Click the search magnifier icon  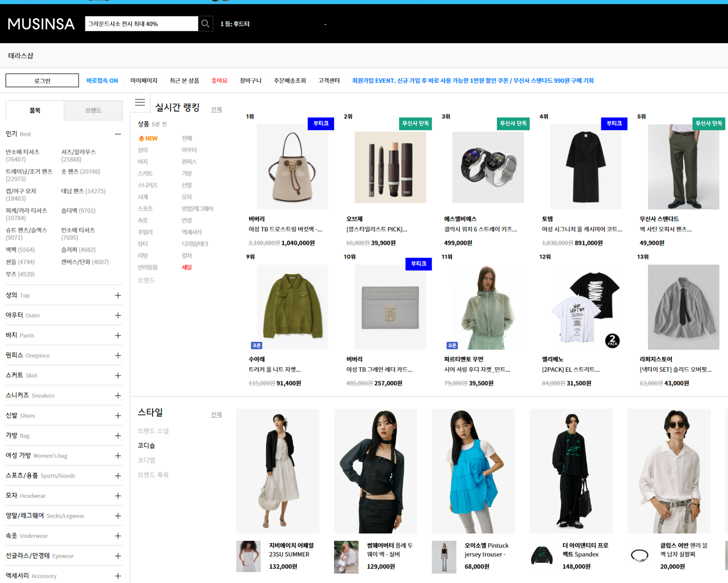click(x=205, y=24)
